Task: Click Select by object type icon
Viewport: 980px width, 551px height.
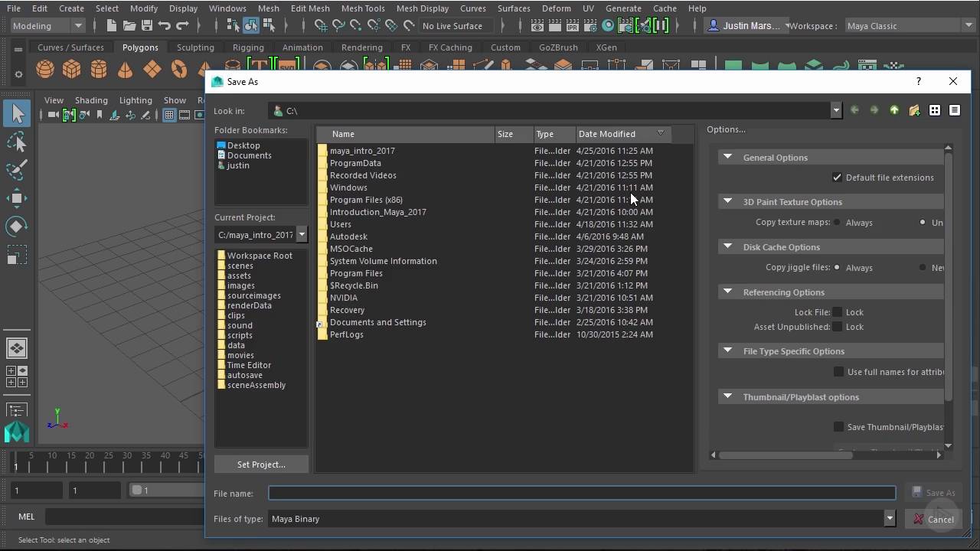Action: (251, 26)
